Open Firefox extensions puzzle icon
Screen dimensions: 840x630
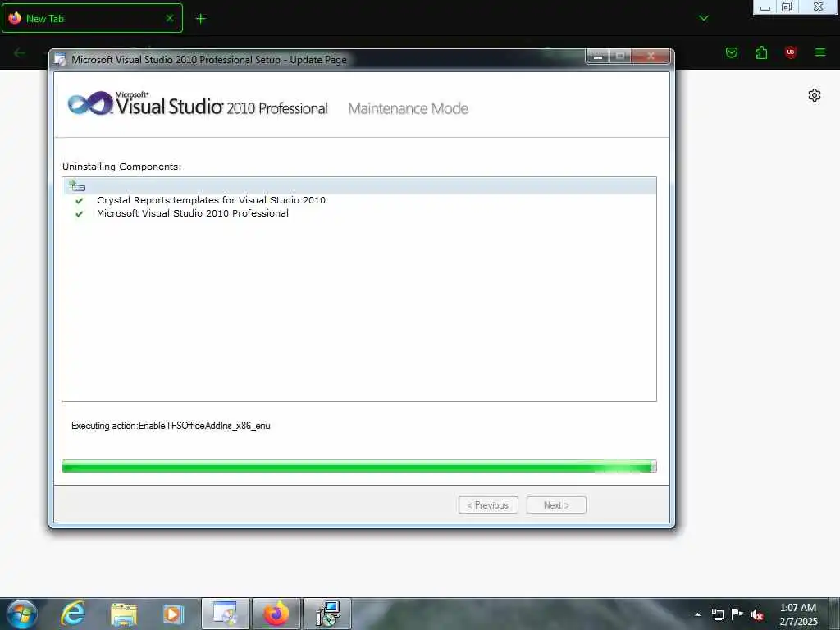[x=761, y=52]
